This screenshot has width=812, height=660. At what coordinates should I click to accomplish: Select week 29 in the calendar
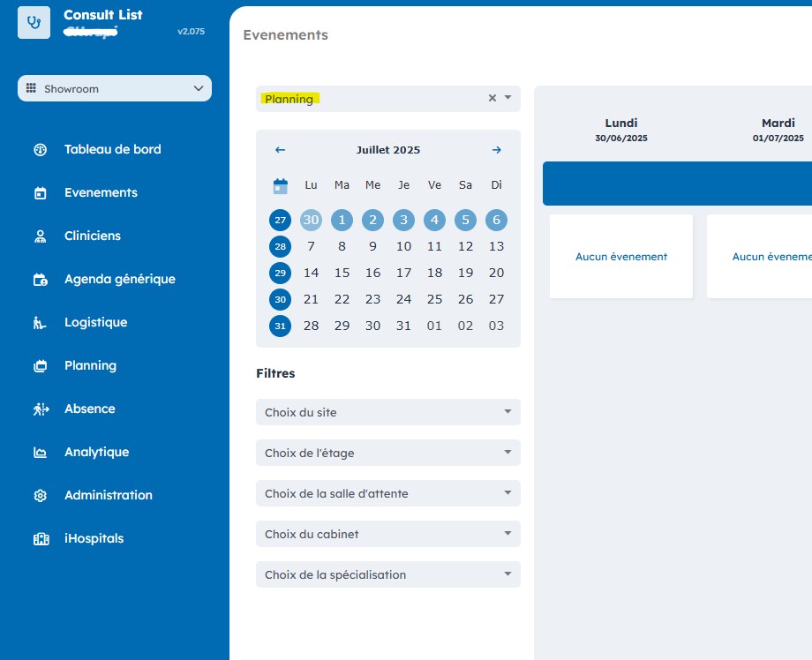click(x=280, y=274)
